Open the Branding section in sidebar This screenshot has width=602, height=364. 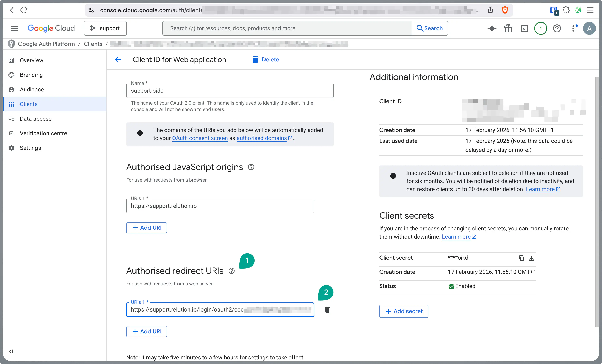point(31,75)
